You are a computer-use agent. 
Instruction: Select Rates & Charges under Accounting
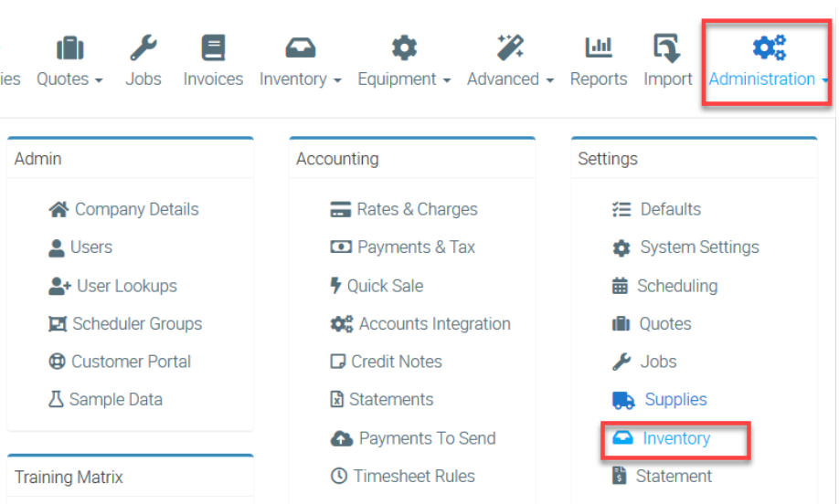coord(417,209)
